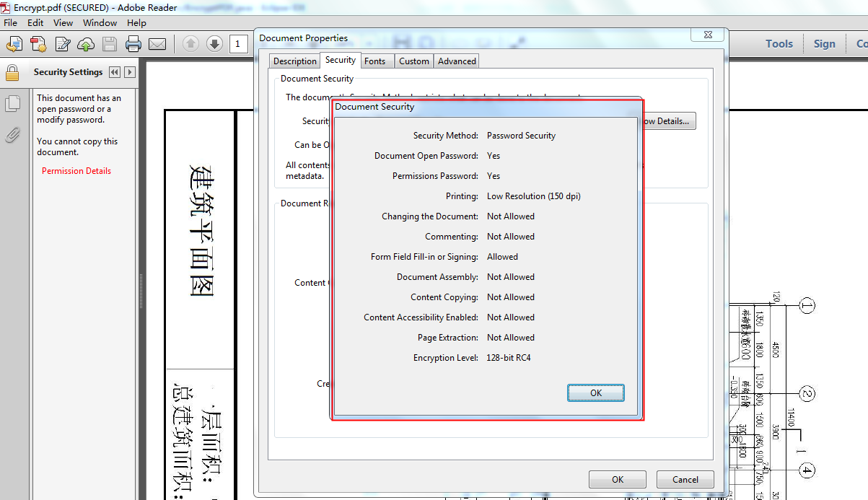Switch to the Description tab
The width and height of the screenshot is (868, 500).
tap(295, 61)
